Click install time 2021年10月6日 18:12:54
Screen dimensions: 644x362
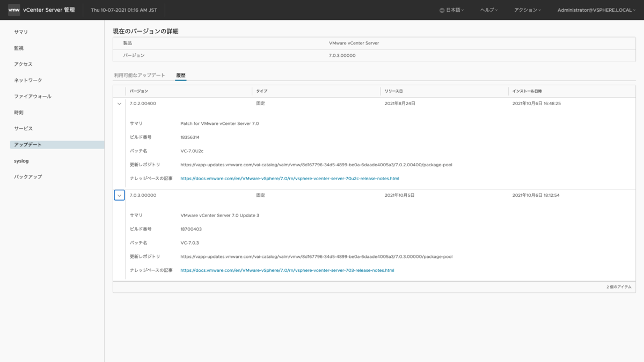536,195
